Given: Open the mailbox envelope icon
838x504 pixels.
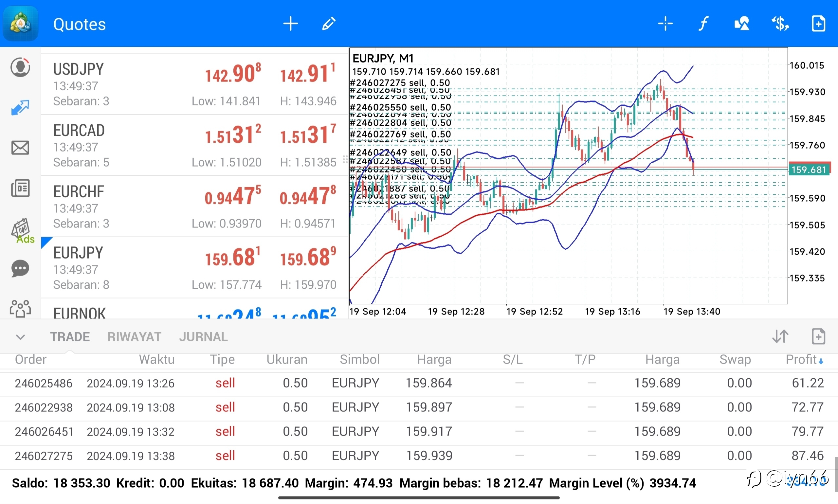Looking at the screenshot, I should pyautogui.click(x=20, y=148).
